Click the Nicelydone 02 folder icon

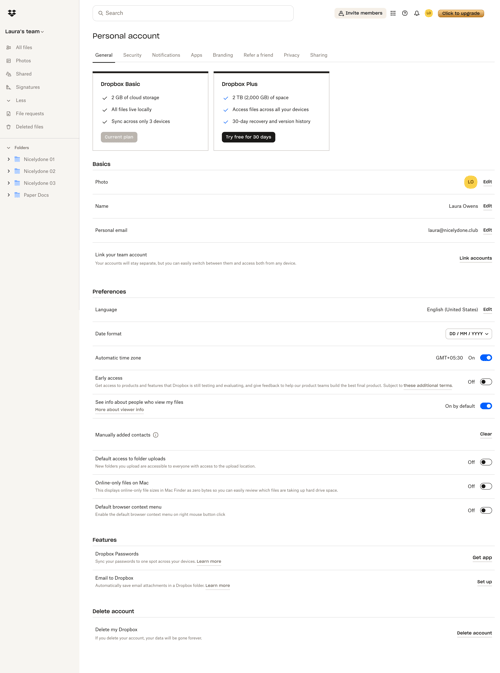point(18,171)
